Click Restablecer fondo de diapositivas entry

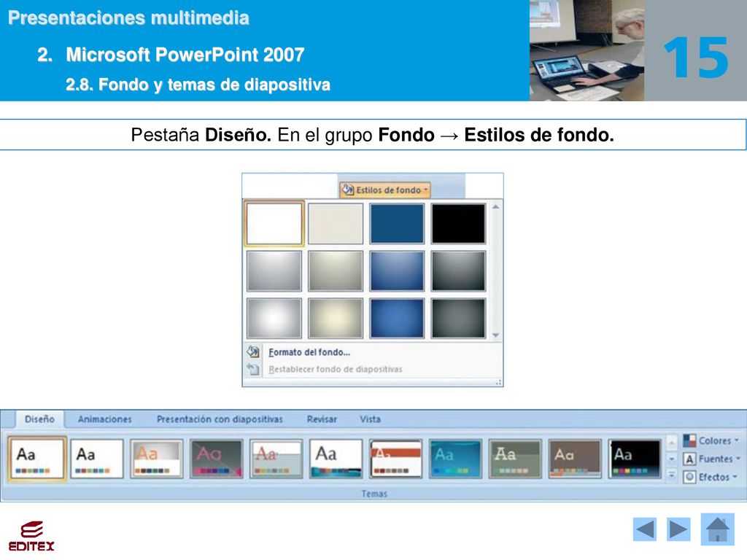(336, 370)
